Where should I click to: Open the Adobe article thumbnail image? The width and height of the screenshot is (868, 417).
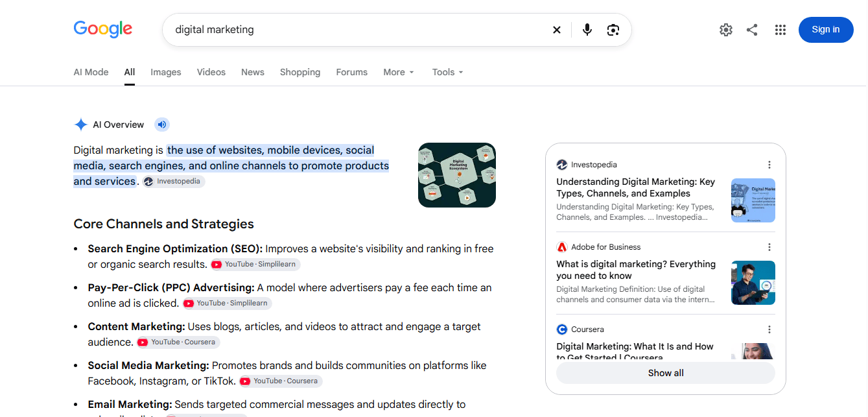[x=753, y=283]
